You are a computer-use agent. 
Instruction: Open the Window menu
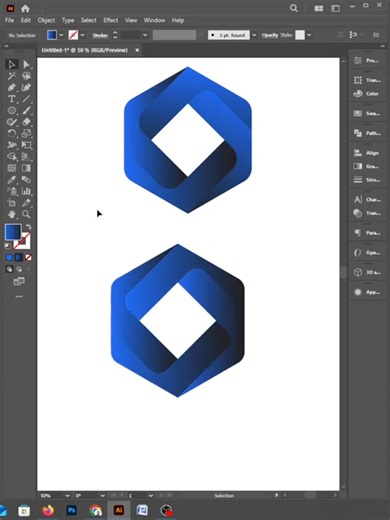pos(154,20)
